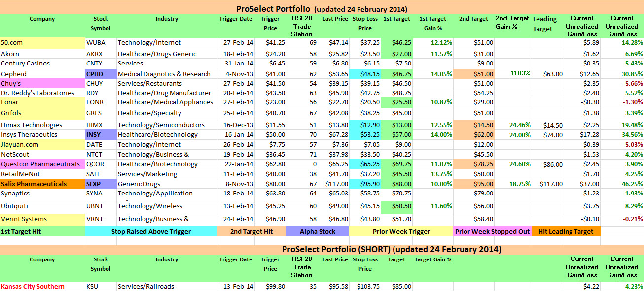Click the NTCT symbol cell
The height and width of the screenshot is (291, 644).
point(101,154)
